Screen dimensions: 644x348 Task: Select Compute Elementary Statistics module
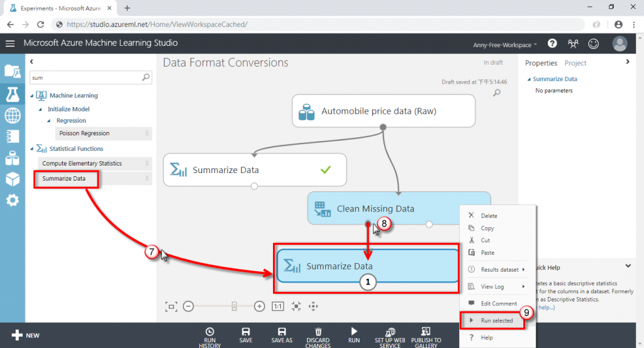95,163
